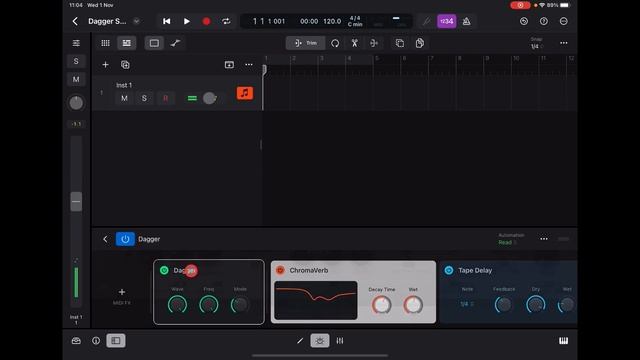Select the Join tool

(374, 43)
